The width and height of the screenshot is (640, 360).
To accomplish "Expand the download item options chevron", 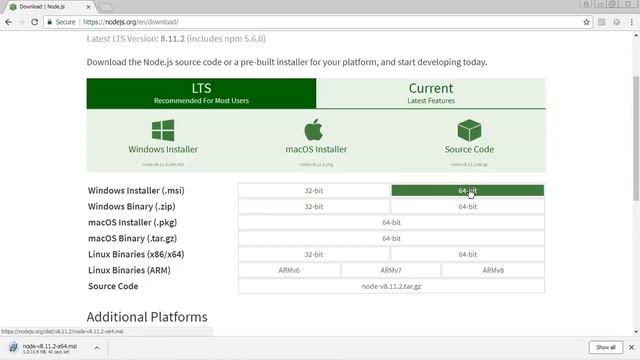I will click(x=97, y=348).
